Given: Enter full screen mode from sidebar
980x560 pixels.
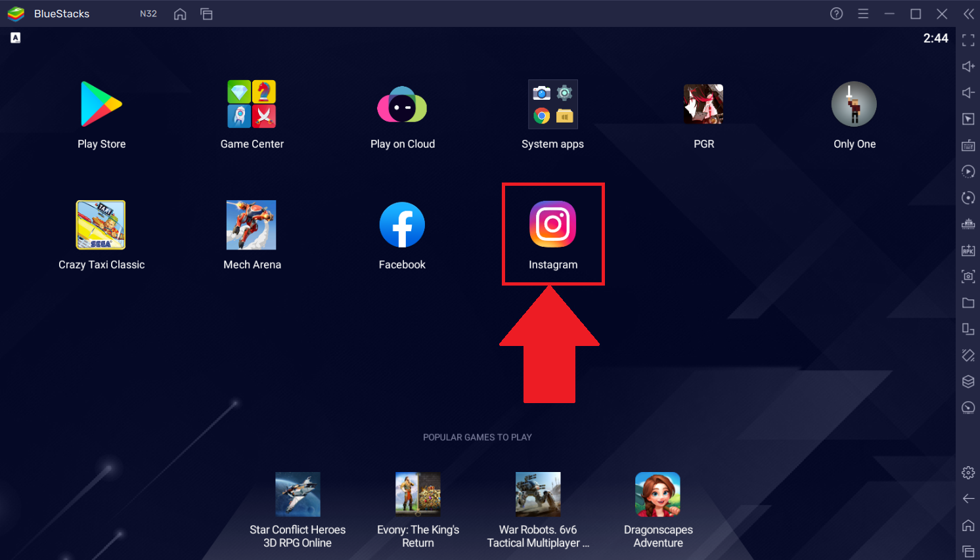Looking at the screenshot, I should [x=968, y=40].
